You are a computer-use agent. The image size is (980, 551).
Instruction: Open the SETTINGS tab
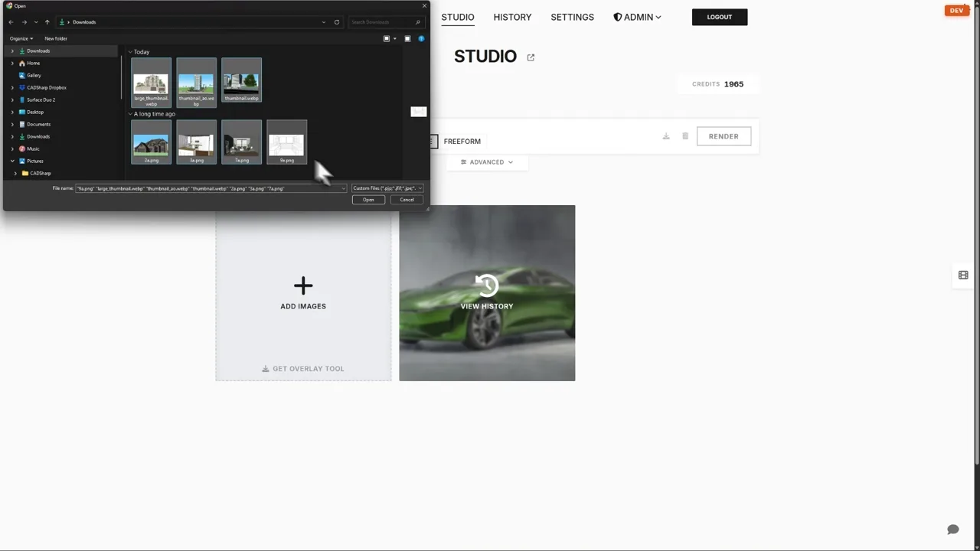(572, 17)
